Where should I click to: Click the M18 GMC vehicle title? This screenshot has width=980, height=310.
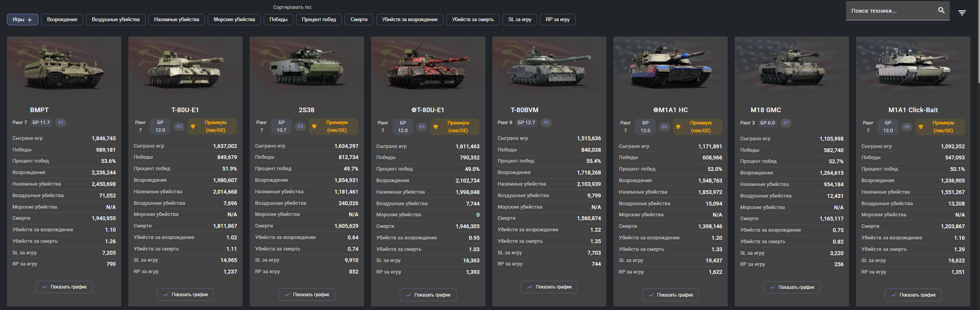(x=766, y=110)
